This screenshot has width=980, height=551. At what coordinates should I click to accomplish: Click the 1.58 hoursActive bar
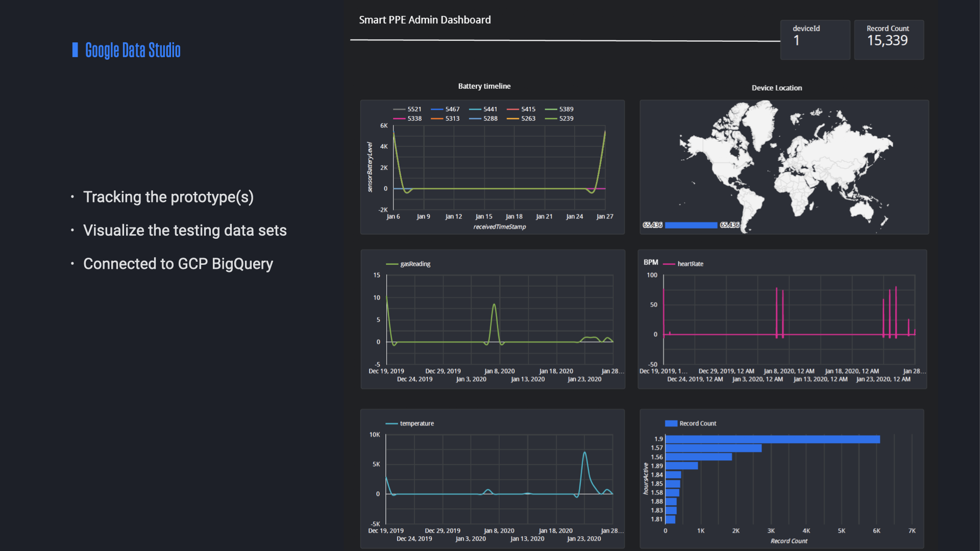[x=672, y=493]
